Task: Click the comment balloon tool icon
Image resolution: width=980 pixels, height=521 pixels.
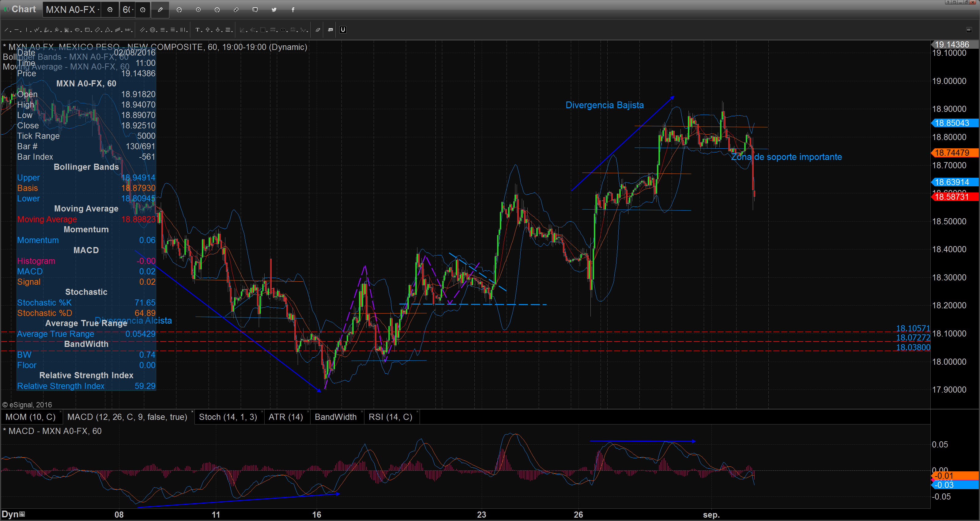Action: (x=330, y=30)
